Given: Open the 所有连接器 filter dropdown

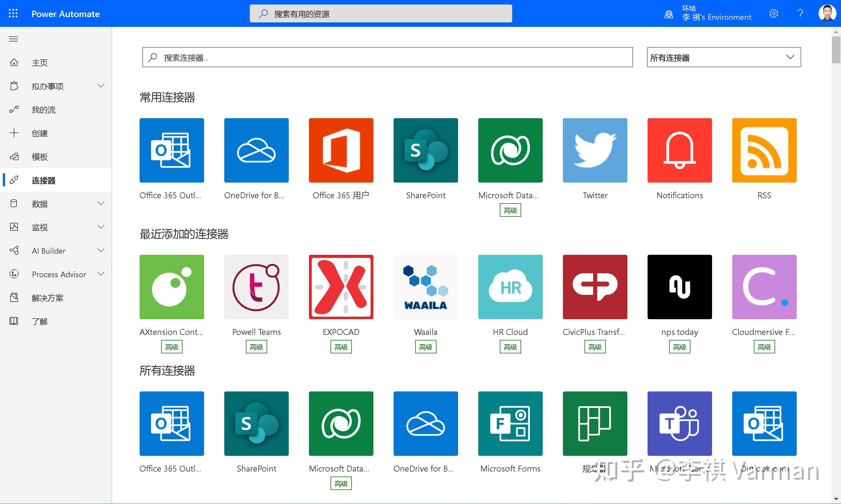Looking at the screenshot, I should click(723, 57).
